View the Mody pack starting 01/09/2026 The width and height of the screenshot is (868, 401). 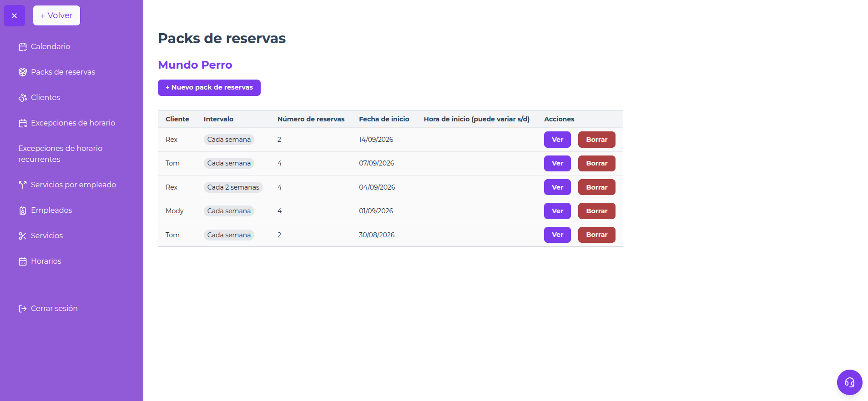[557, 211]
